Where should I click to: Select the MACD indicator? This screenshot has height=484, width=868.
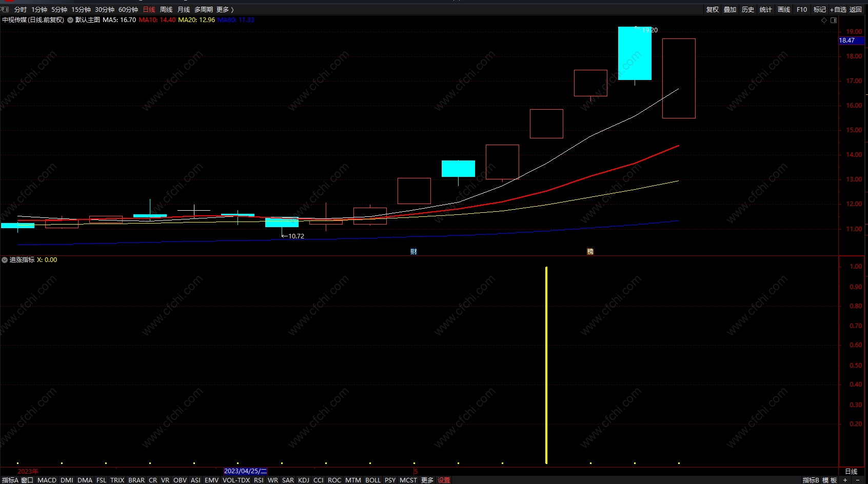47,480
